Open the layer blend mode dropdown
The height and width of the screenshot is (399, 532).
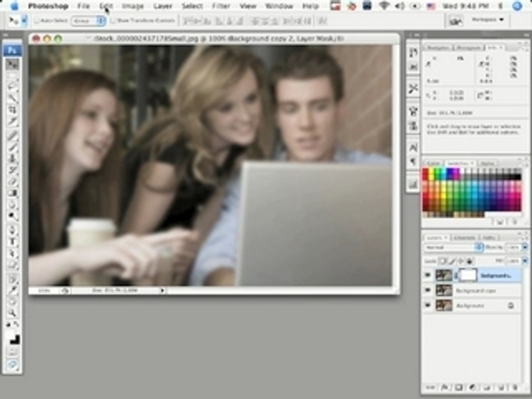pyautogui.click(x=454, y=247)
